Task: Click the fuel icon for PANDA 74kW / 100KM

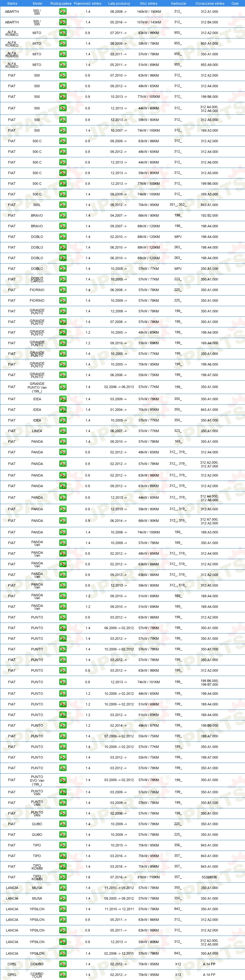Action: tap(63, 532)
